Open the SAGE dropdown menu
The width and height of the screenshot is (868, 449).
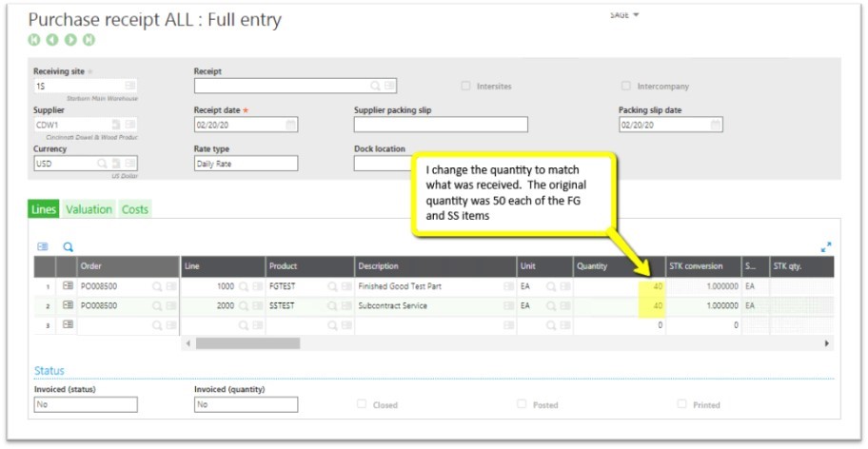624,14
